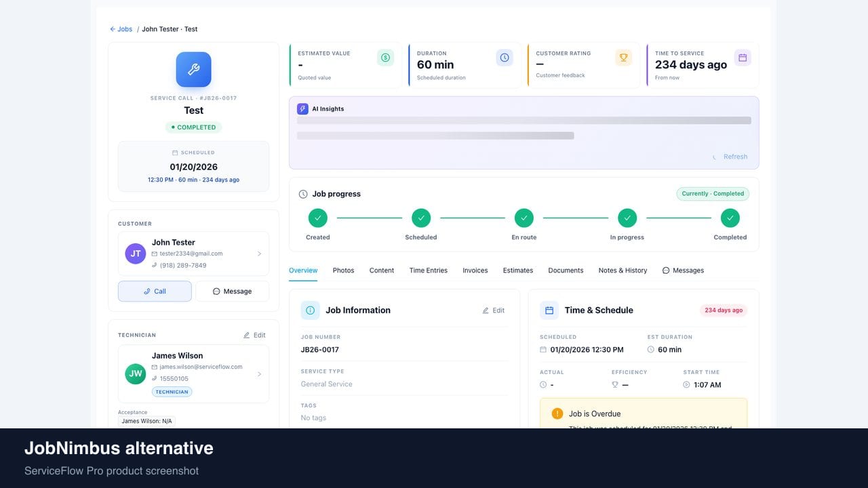Go back to Jobs list
Image resolution: width=868 pixels, height=488 pixels.
(x=121, y=29)
